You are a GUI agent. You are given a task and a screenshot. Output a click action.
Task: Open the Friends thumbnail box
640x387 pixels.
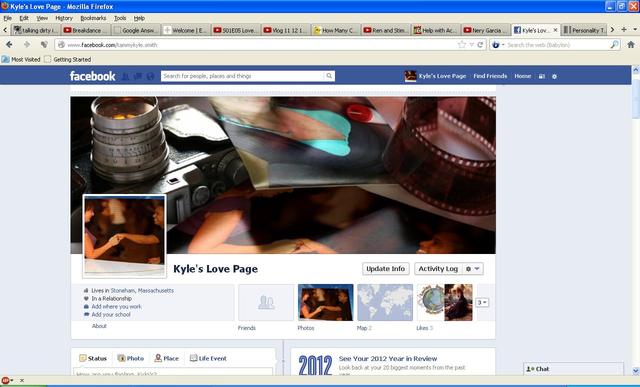click(266, 302)
